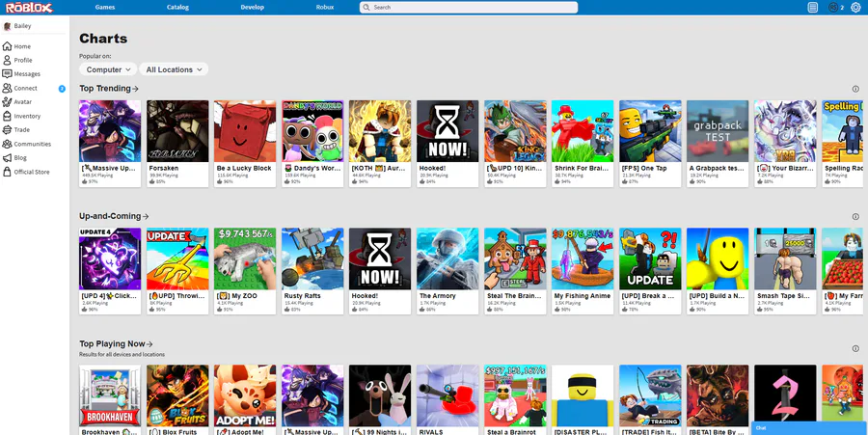This screenshot has width=868, height=435.
Task: Click the Home icon in sidebar
Action: (x=7, y=46)
